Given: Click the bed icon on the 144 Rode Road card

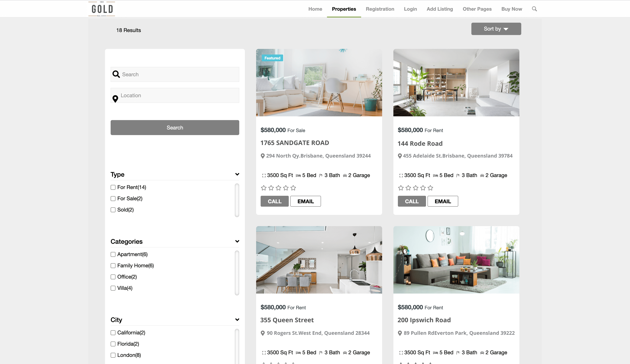Looking at the screenshot, I should coord(436,176).
